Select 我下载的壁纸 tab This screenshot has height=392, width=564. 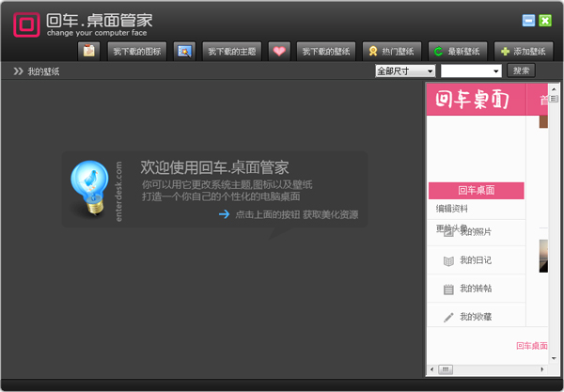tap(325, 51)
